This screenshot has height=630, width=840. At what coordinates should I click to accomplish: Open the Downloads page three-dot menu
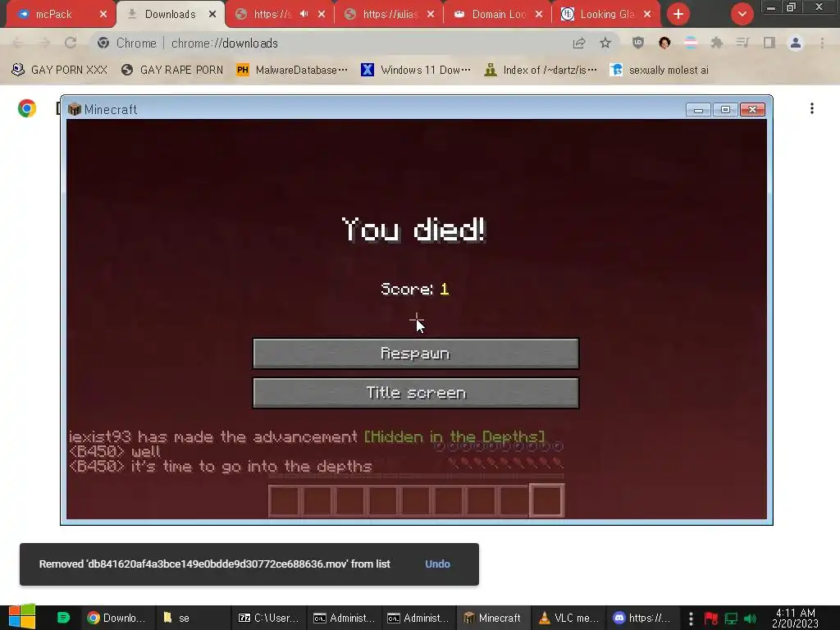[x=812, y=108]
